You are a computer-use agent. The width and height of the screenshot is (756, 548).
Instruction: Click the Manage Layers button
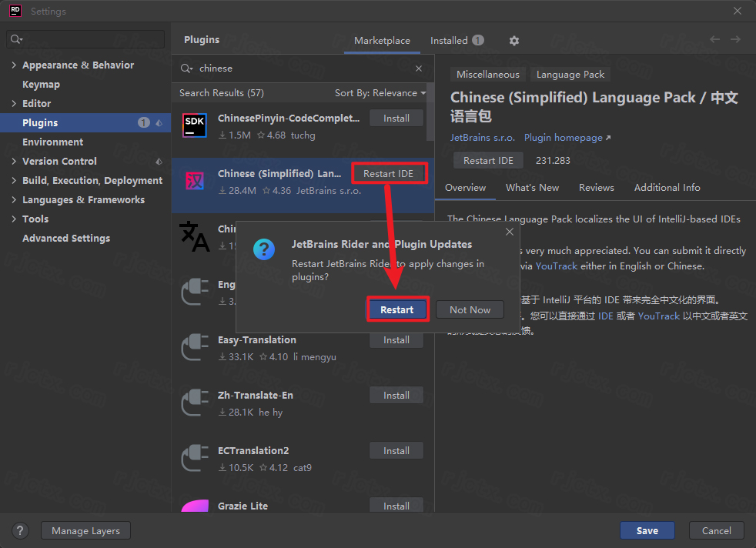coord(85,530)
